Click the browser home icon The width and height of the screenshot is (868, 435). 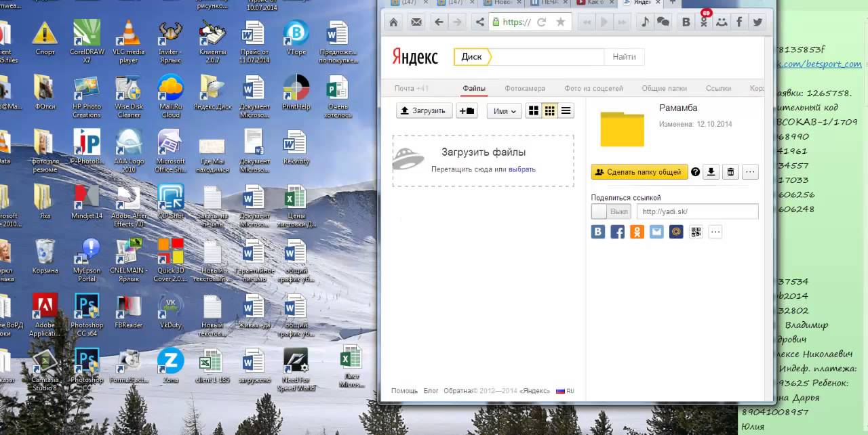click(393, 22)
